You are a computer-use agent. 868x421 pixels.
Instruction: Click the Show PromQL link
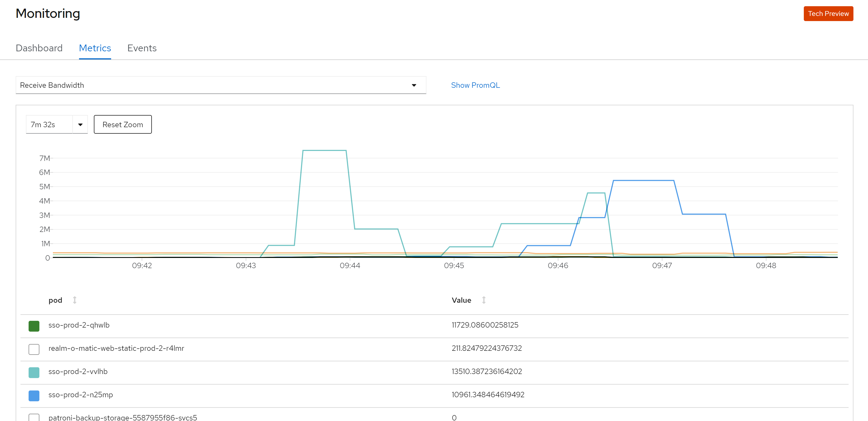pos(476,85)
